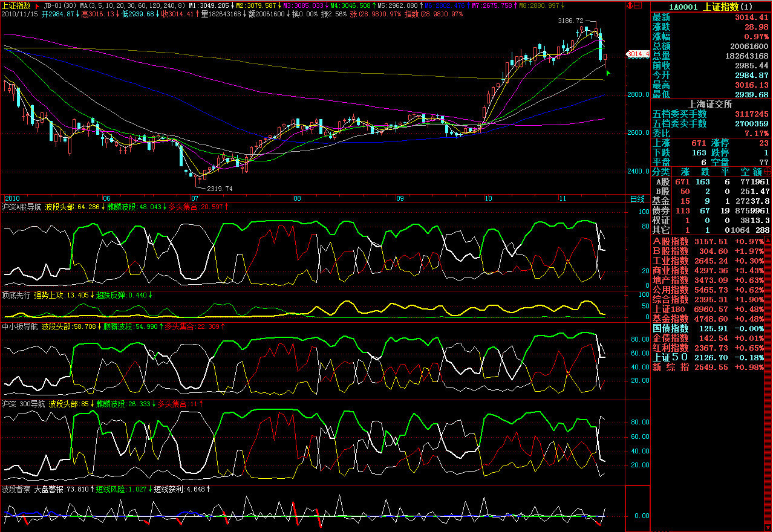Screen dimensions: 773x532
Task: Click the 3186.72 high price label
Action: click(570, 21)
